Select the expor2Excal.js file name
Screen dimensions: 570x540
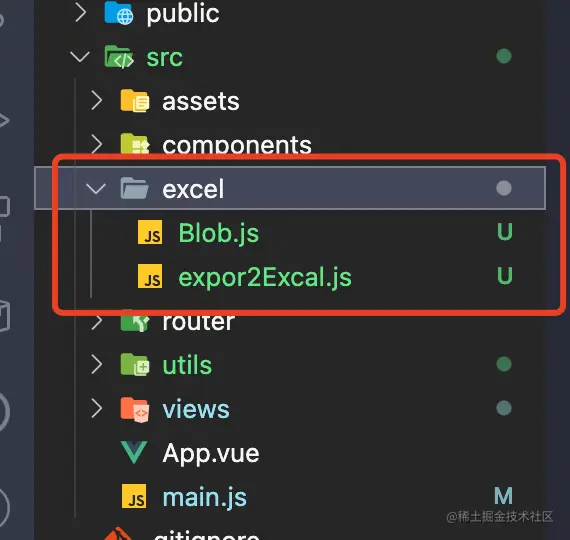point(265,278)
